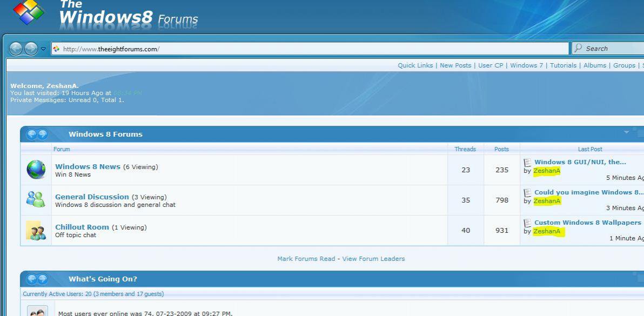Open New Posts from top navigation
This screenshot has width=644, height=316.
[455, 65]
